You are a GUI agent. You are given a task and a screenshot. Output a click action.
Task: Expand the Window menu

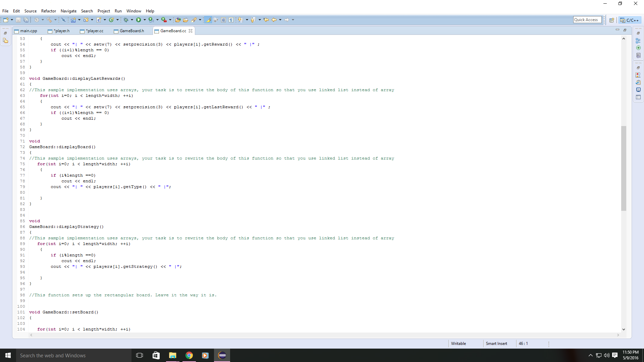(x=133, y=11)
